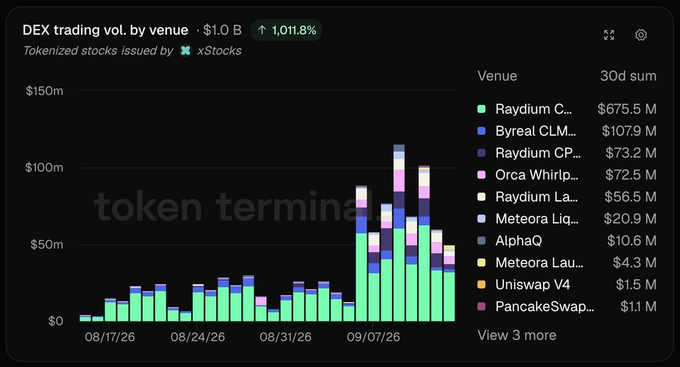Click the $1.0 B total value
The height and width of the screenshot is (367, 680).
[222, 30]
